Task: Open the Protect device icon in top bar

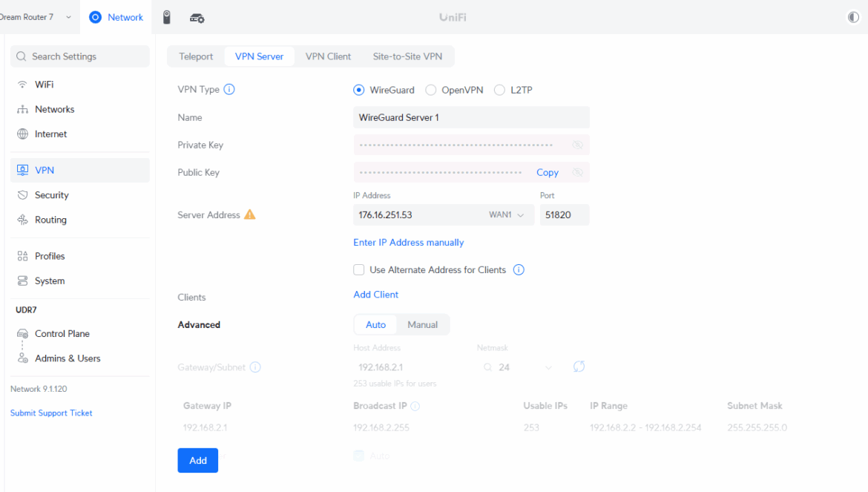Action: pyautogui.click(x=167, y=17)
